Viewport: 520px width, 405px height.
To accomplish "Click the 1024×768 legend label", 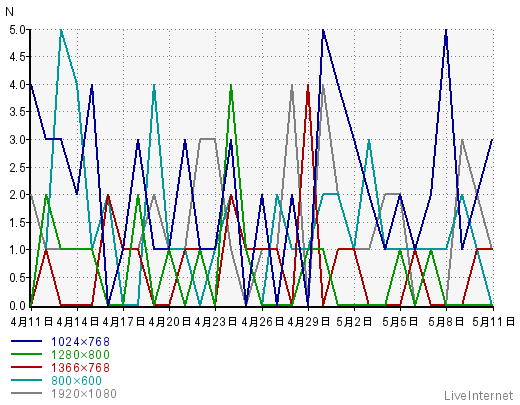I will tap(80, 342).
